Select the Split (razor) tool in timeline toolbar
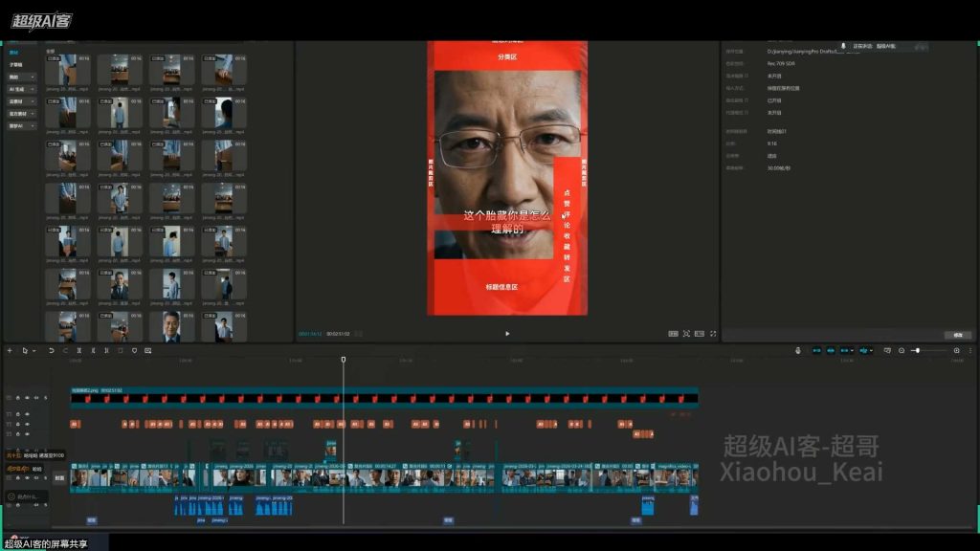This screenshot has width=980, height=551. coord(79,350)
